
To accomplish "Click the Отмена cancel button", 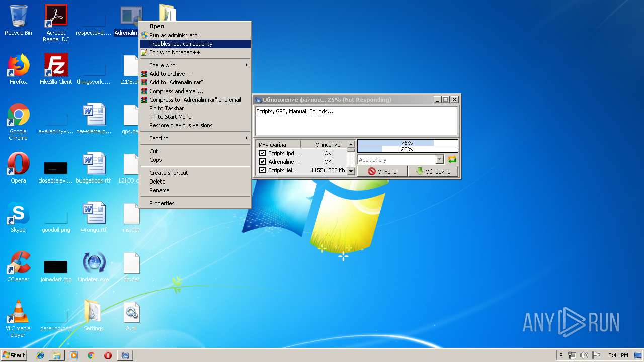I will click(382, 171).
